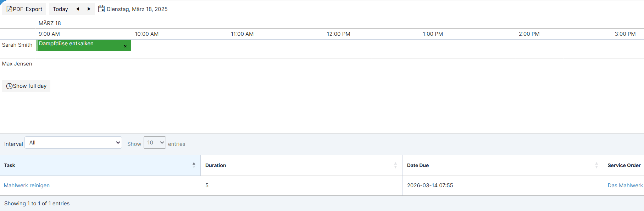644x211 pixels.
Task: Click the 10:00 AM time header
Action: pos(147,34)
